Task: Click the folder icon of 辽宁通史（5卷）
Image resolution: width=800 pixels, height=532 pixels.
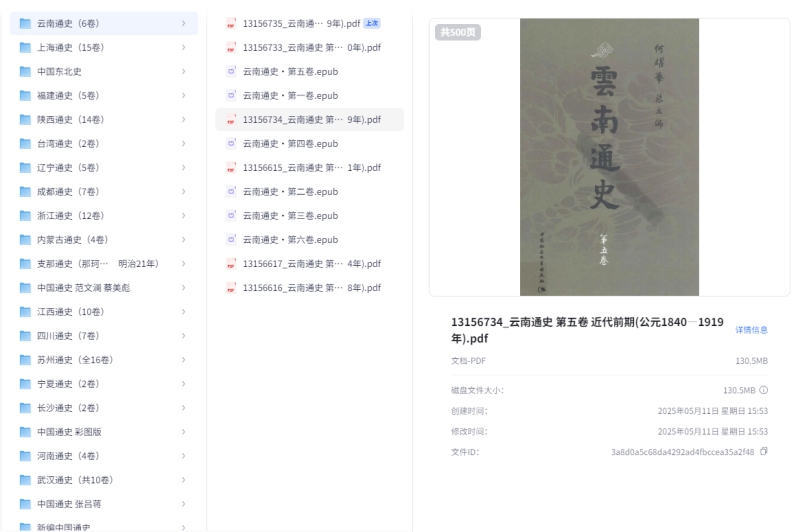Action: click(25, 167)
